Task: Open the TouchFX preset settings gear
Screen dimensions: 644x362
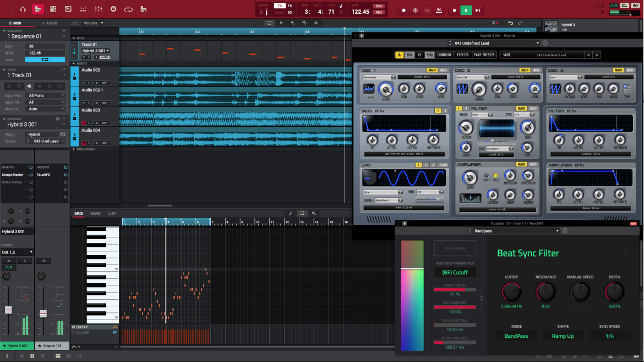Action: 565,231
